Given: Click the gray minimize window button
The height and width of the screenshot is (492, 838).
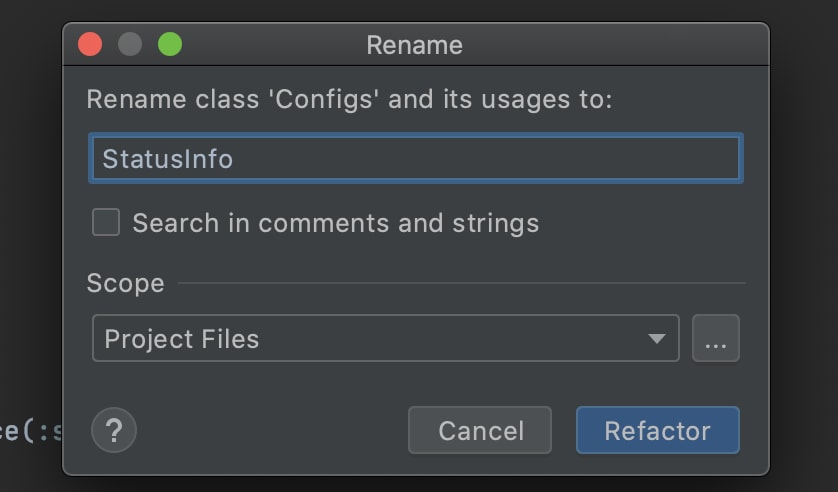Looking at the screenshot, I should [130, 44].
